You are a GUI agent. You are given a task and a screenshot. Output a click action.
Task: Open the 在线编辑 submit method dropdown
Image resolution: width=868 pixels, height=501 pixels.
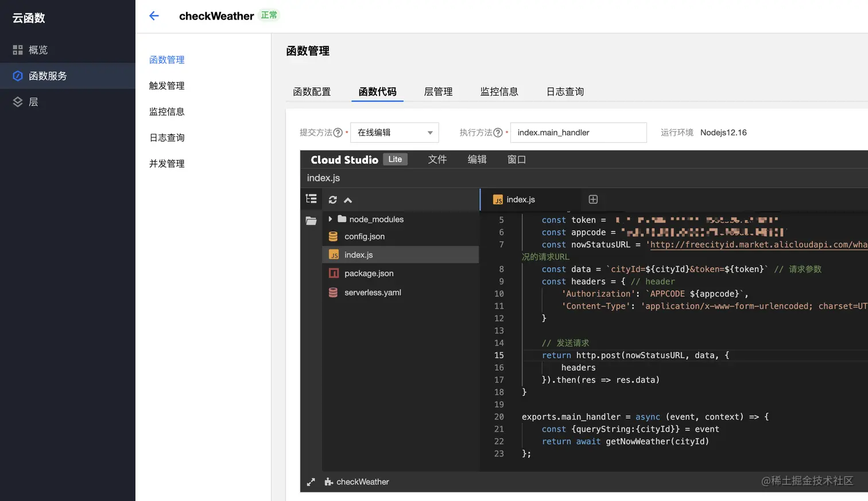click(395, 133)
